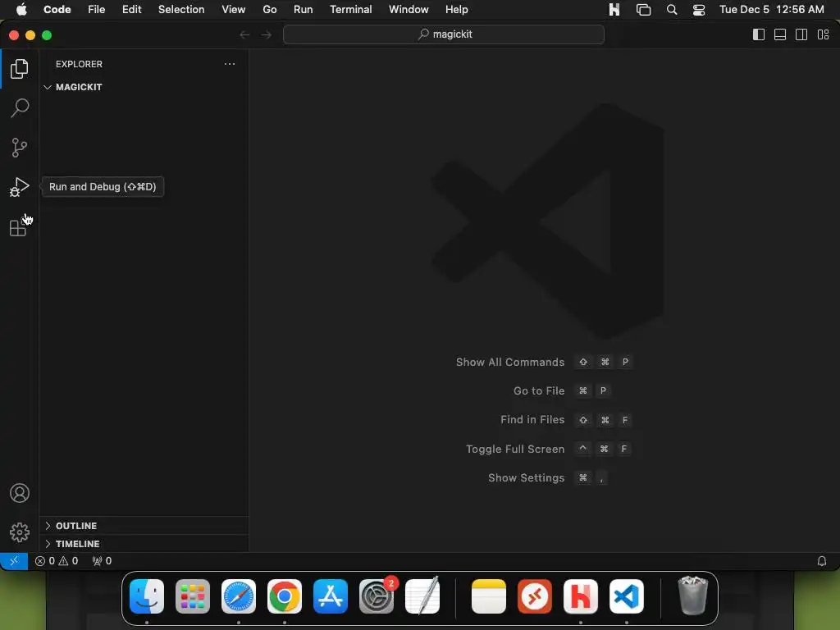Toggle the bottom panel layout button
This screenshot has height=630, width=840.
(x=780, y=34)
